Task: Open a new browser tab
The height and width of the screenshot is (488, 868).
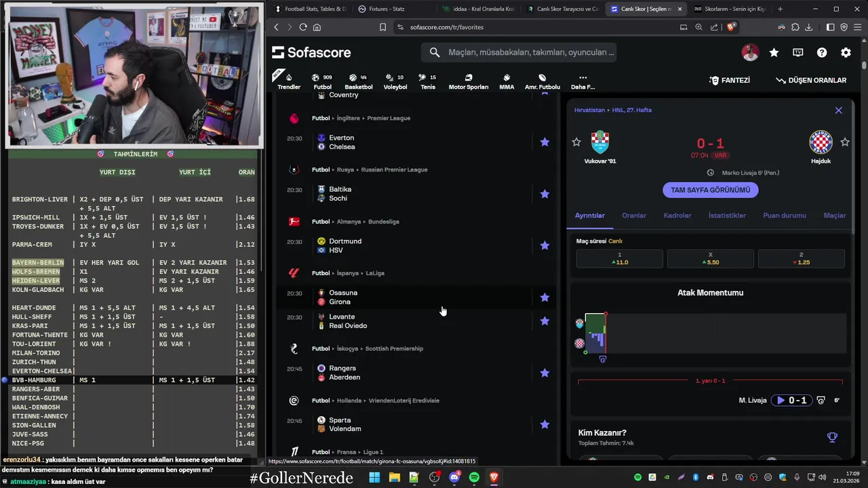Action: (780, 9)
